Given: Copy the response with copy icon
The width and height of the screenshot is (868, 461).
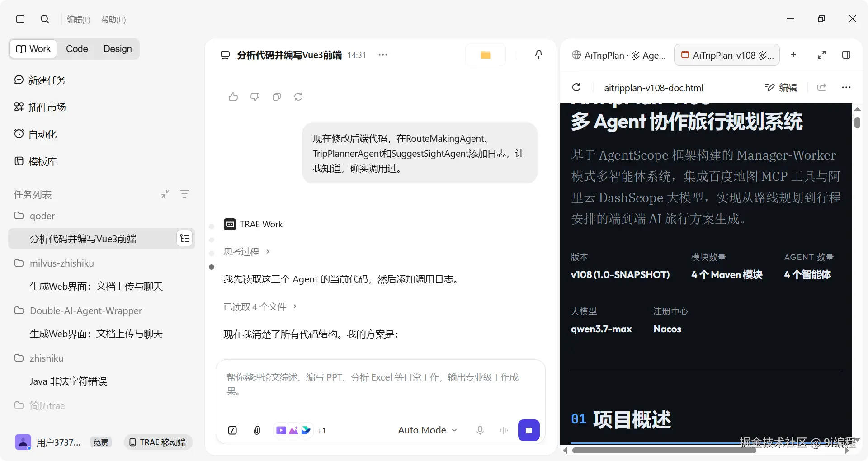Looking at the screenshot, I should click(277, 97).
